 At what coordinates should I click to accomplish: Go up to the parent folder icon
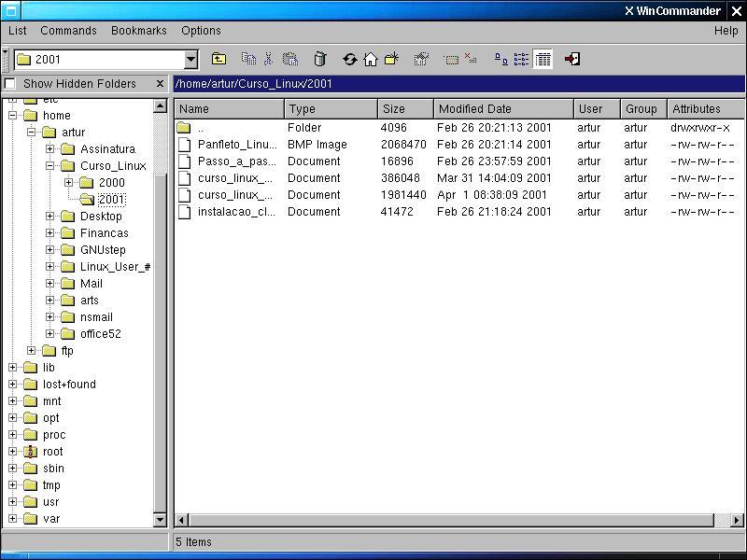[x=218, y=59]
